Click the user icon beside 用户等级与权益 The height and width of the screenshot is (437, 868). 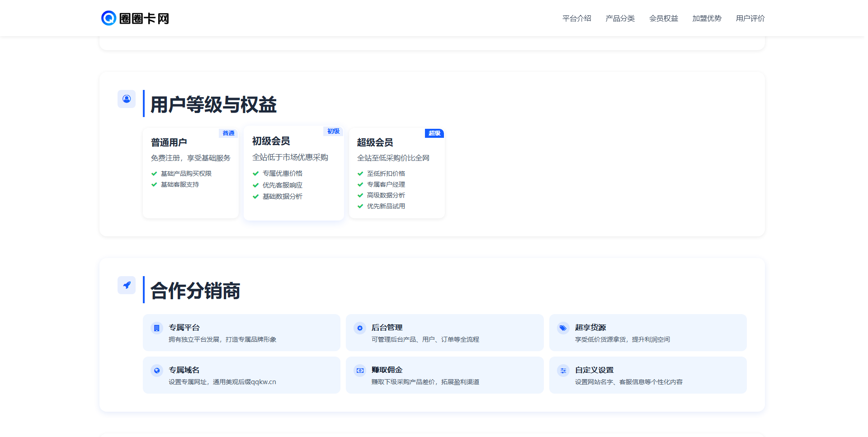point(127,99)
